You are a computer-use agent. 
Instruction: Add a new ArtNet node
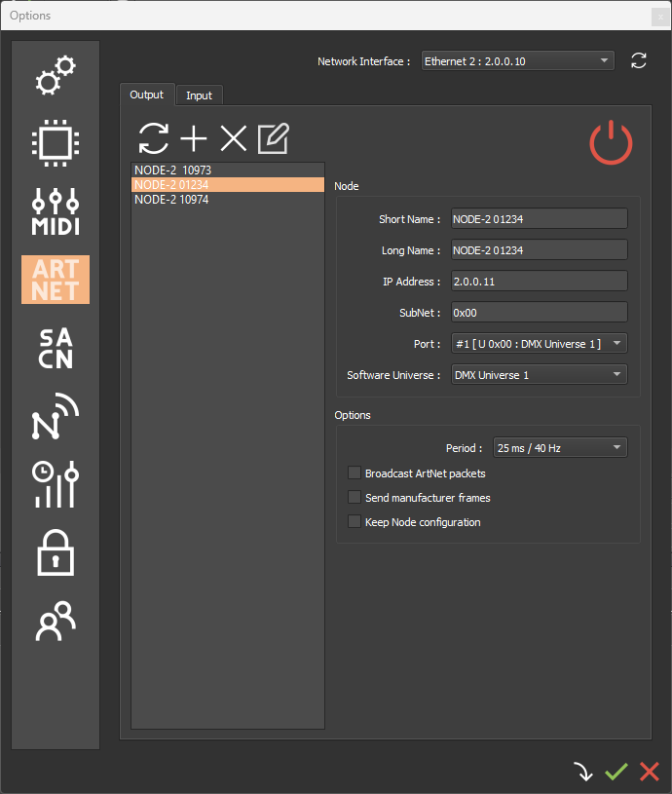tap(194, 139)
